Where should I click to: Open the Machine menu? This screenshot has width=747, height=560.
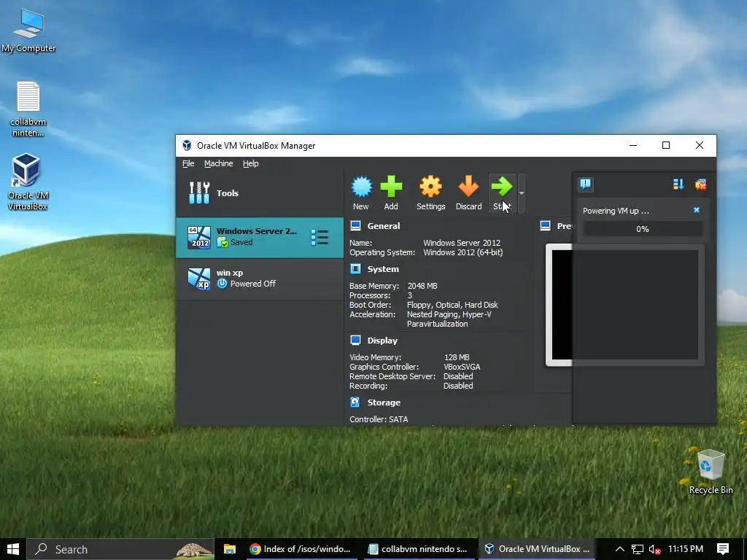tap(219, 163)
